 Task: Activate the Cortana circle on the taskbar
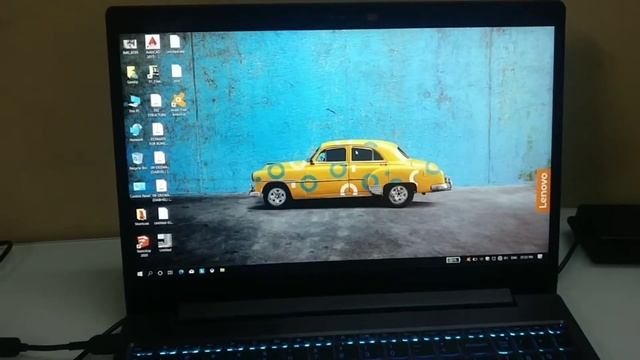click(x=160, y=273)
